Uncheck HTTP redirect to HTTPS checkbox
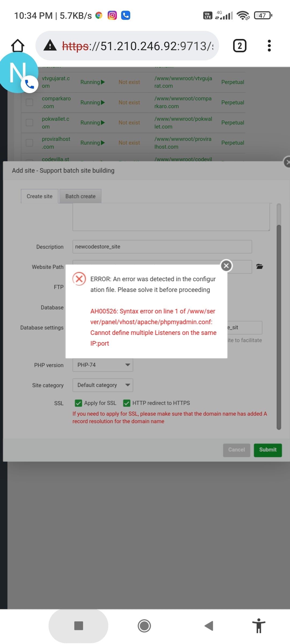The image size is (290, 644). pyautogui.click(x=126, y=403)
